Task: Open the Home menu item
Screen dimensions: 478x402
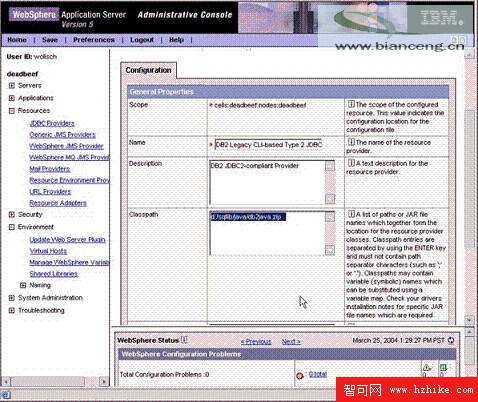Action: pos(17,40)
